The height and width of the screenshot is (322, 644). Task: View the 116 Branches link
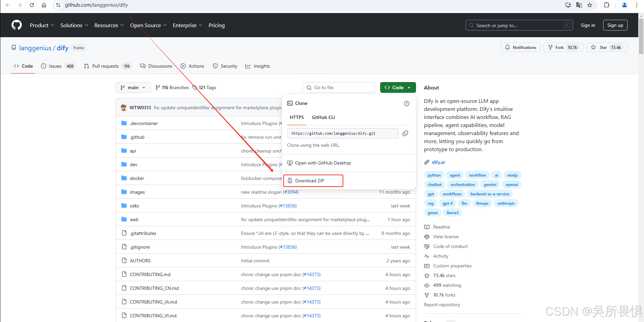coord(172,87)
